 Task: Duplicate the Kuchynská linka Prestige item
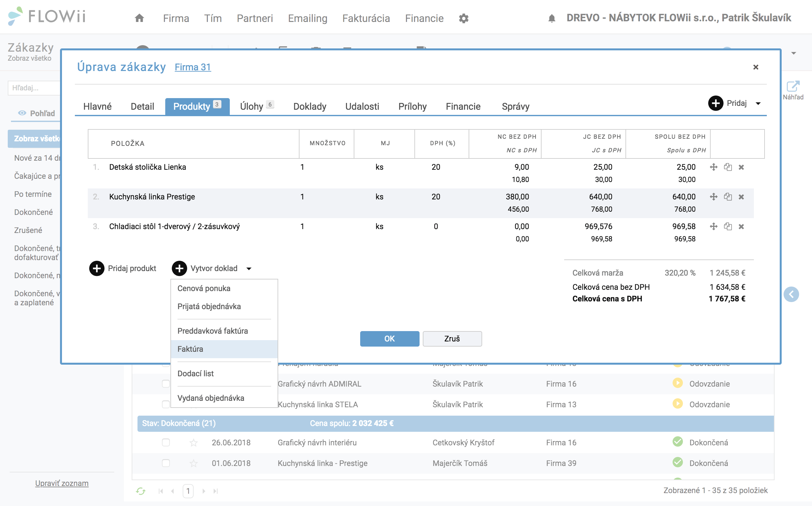(728, 197)
